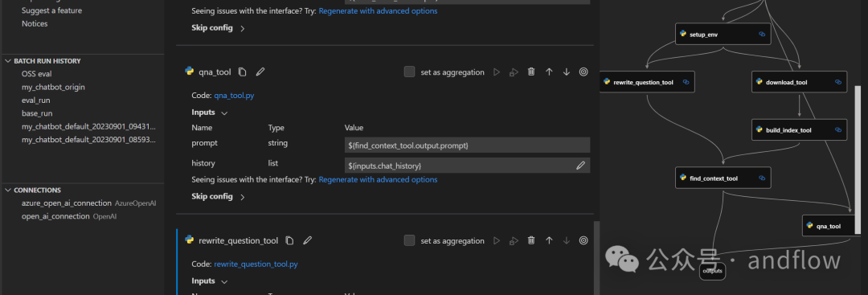
Task: Open my_chatbot_default_20230901_08593 batch run
Action: (x=88, y=140)
